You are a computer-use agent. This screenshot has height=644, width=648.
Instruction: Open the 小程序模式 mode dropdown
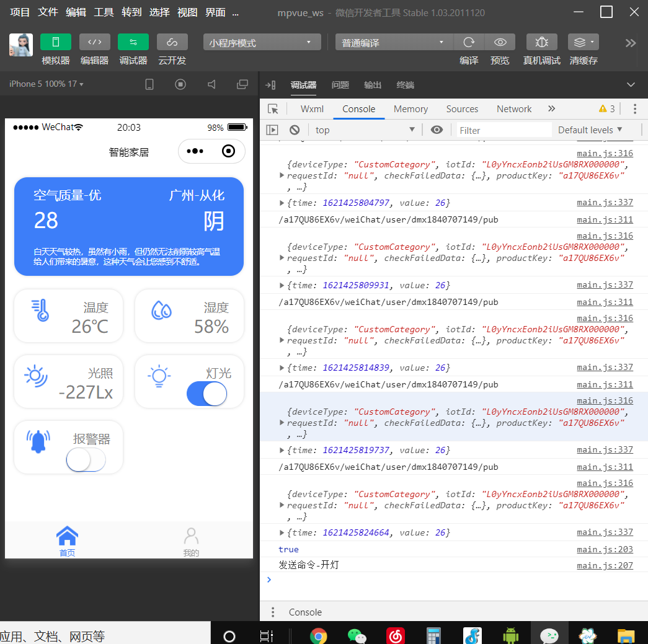click(262, 42)
